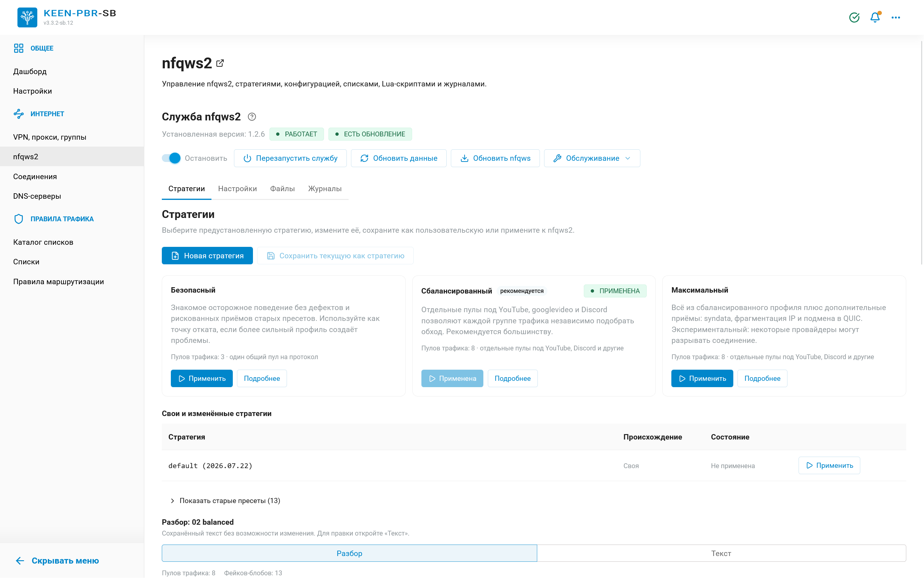Click the Сбалансированный card title
This screenshot has height=578, width=924.
click(x=457, y=291)
